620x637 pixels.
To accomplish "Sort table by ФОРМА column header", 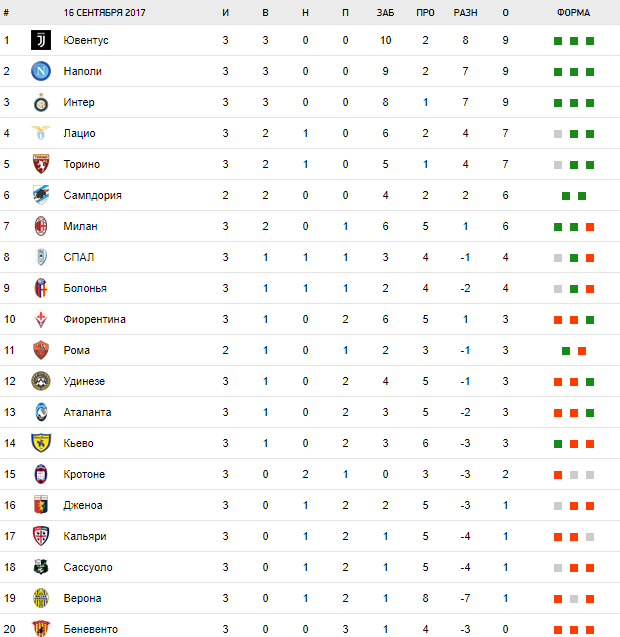I will pos(573,13).
